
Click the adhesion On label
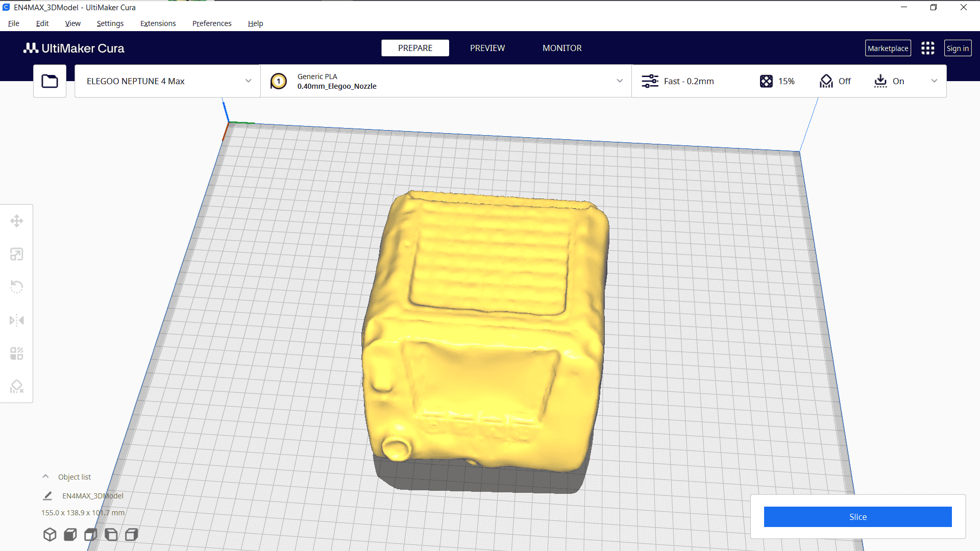click(x=898, y=81)
